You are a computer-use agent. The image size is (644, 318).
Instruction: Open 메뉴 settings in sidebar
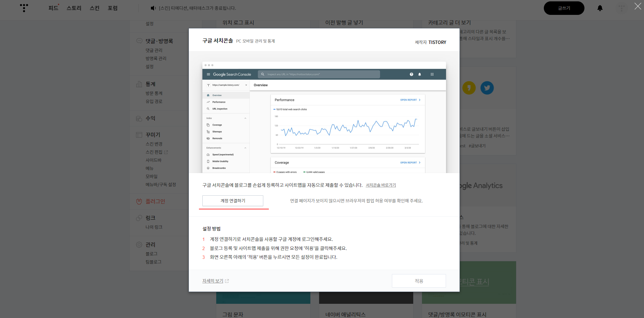click(150, 168)
